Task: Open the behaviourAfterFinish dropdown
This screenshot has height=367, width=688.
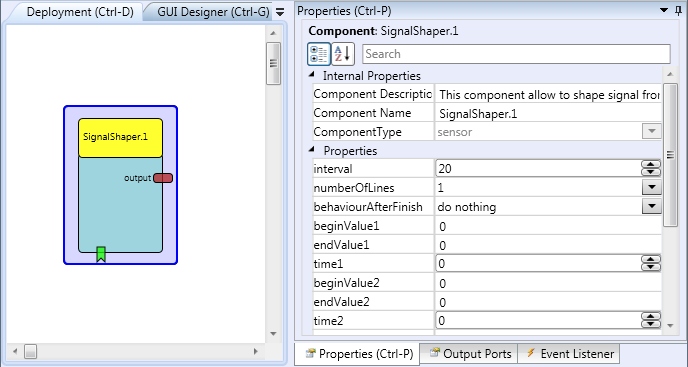Action: click(652, 206)
